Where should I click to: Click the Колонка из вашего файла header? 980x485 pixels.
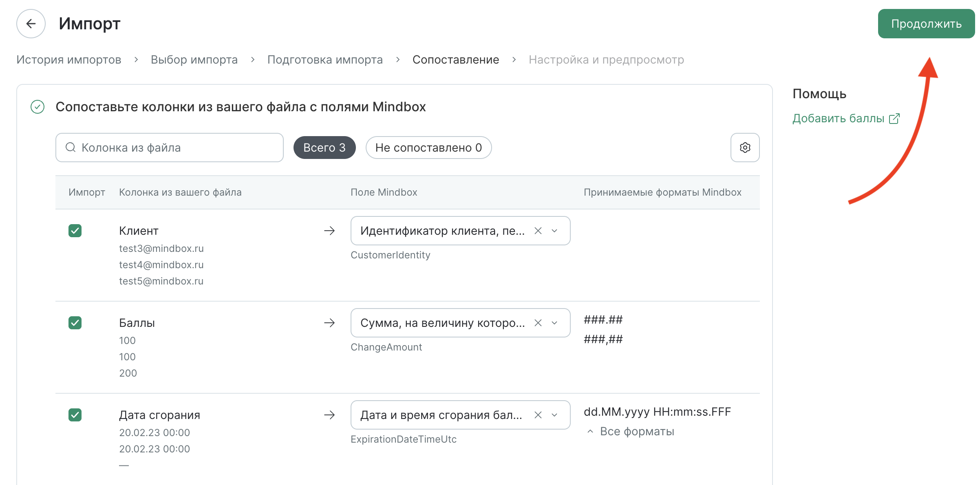point(180,192)
